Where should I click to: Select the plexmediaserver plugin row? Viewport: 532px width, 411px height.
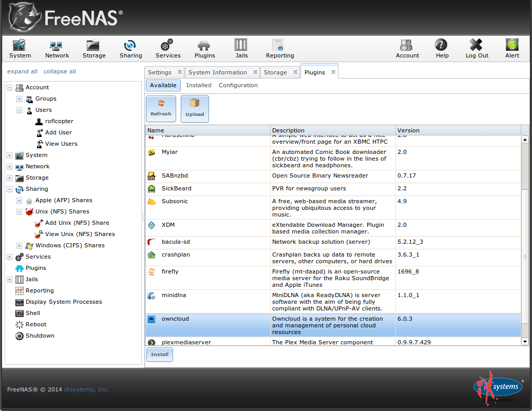pos(333,342)
